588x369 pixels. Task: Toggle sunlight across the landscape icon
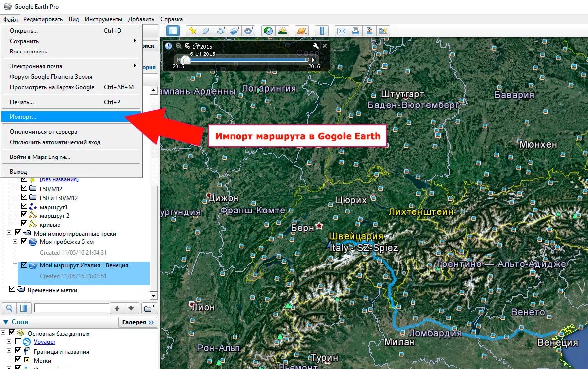point(282,31)
